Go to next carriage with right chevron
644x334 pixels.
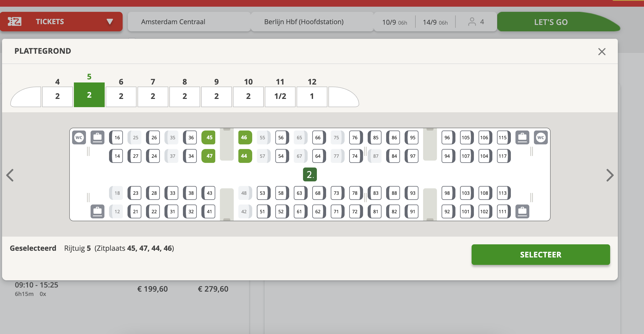pyautogui.click(x=610, y=175)
